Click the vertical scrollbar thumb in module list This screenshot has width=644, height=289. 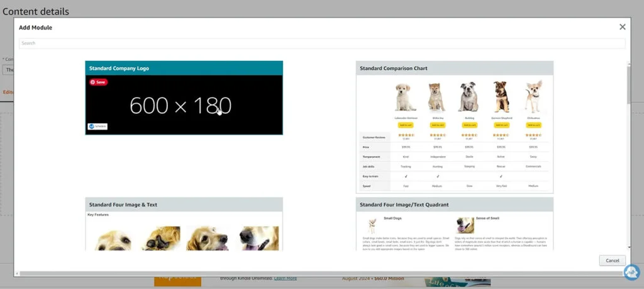[629, 85]
